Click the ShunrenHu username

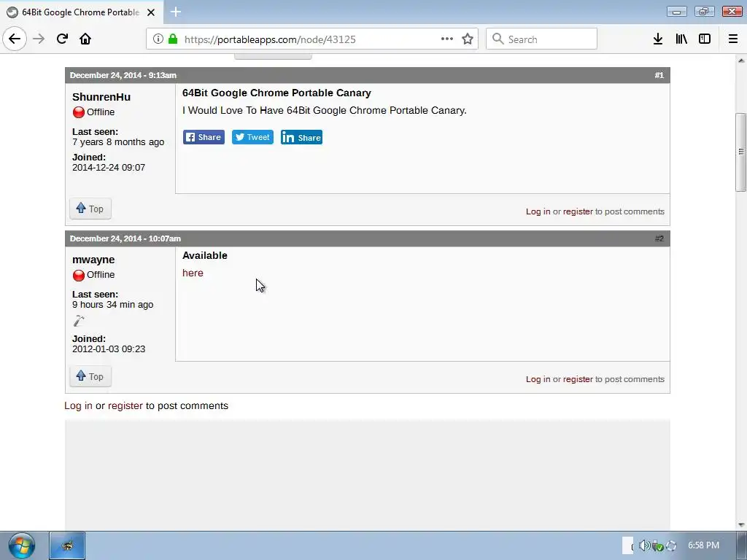101,97
